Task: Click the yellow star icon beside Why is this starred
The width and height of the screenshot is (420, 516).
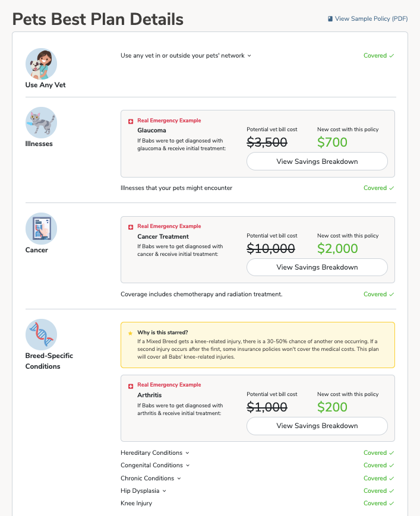Action: tap(131, 333)
